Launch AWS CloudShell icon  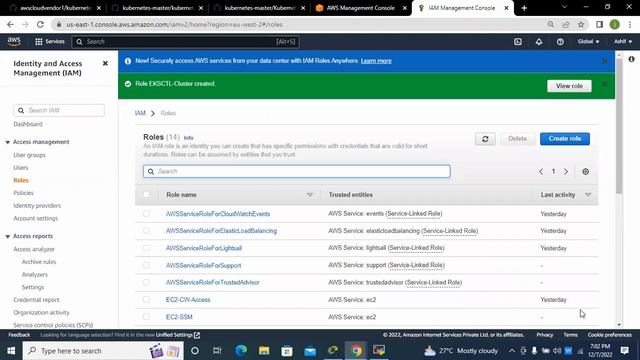point(518,42)
